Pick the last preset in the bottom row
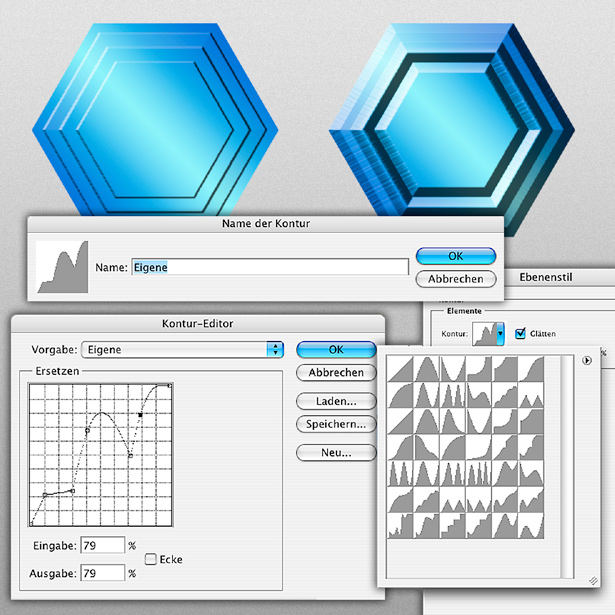This screenshot has height=615, width=615. tap(531, 525)
